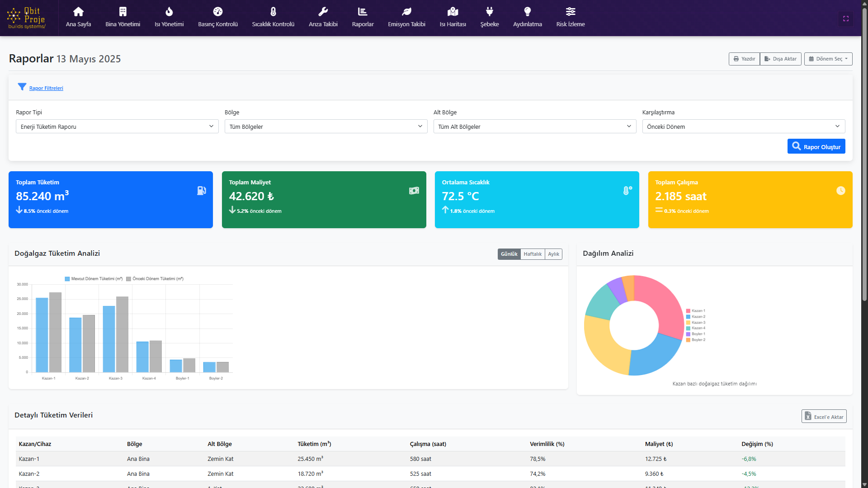Open Basınç Kontrolü gauge icon

[217, 12]
